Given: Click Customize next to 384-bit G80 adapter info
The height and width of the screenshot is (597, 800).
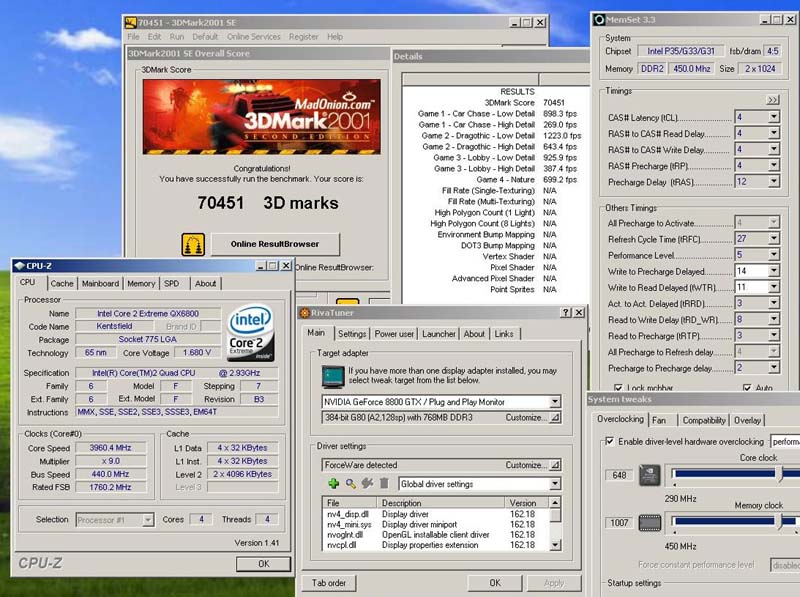Looking at the screenshot, I should coord(532,417).
